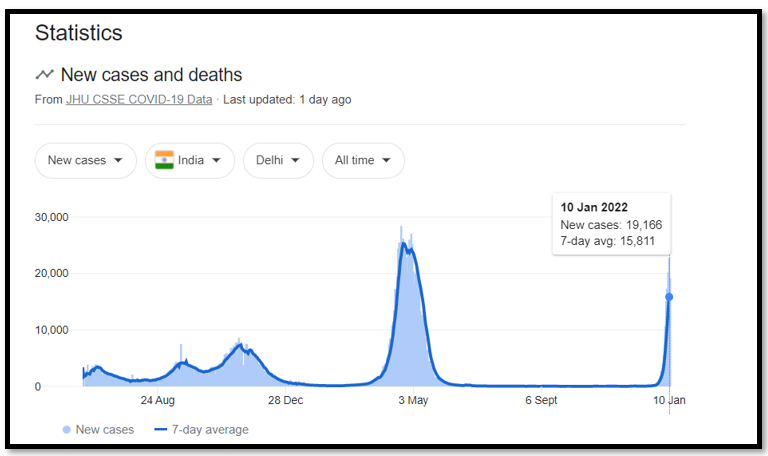This screenshot has width=768, height=456.
Task: Toggle the New cases legend entry
Action: click(98, 430)
